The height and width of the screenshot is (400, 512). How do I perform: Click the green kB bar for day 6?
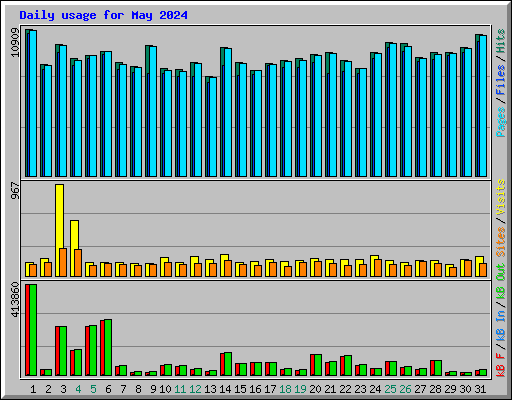click(x=108, y=348)
